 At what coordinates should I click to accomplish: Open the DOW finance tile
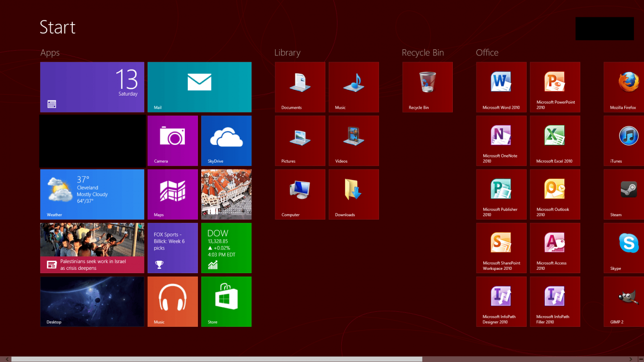(226, 248)
